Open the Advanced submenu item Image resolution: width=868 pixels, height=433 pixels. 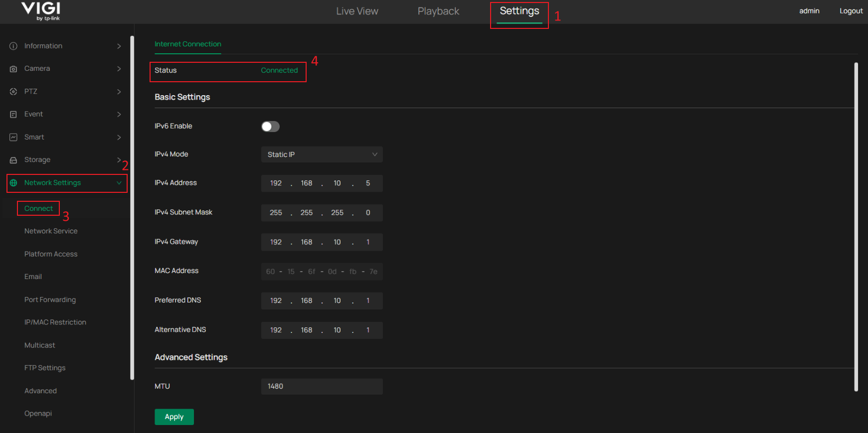(x=40, y=391)
